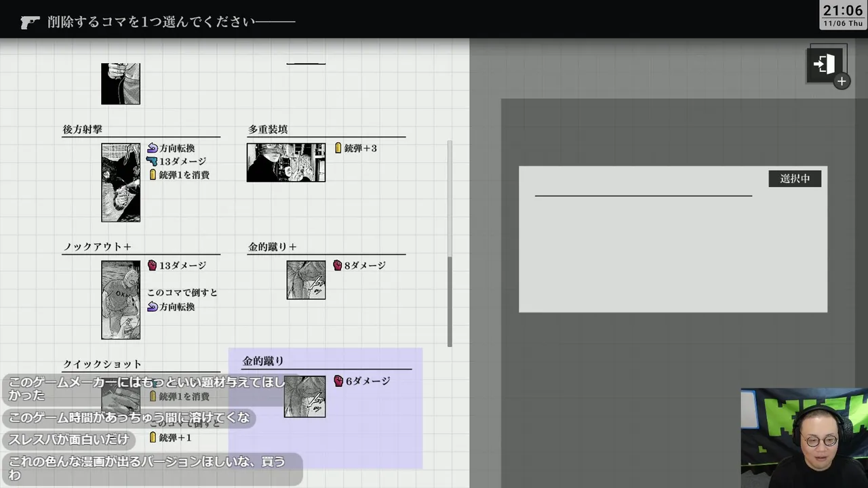868x488 pixels.
Task: Click bullet icon next to 銃弾1を消費 in 後方射撃
Action: pos(153,175)
